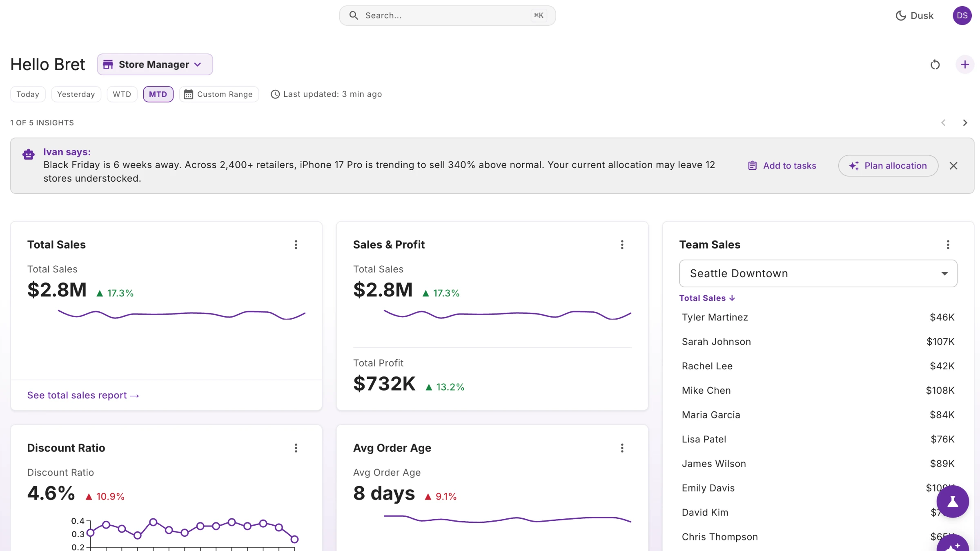Open Sales & Profit card options menu
The width and height of the screenshot is (980, 551).
coord(622,245)
